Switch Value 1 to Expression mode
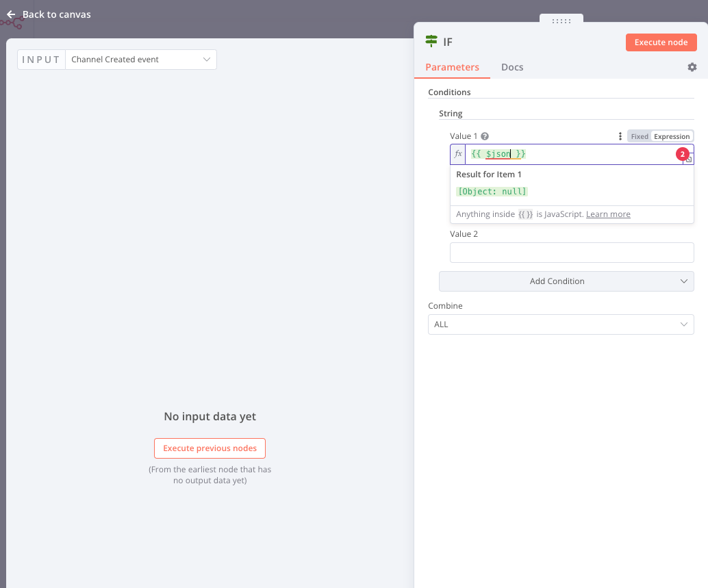 pyautogui.click(x=672, y=136)
